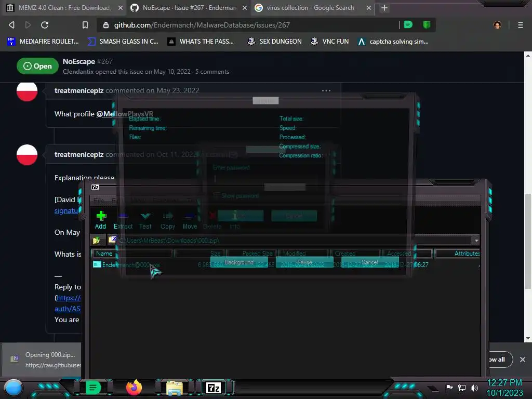Open the comment options three-dot menu
Image resolution: width=532 pixels, height=399 pixels.
click(x=326, y=90)
